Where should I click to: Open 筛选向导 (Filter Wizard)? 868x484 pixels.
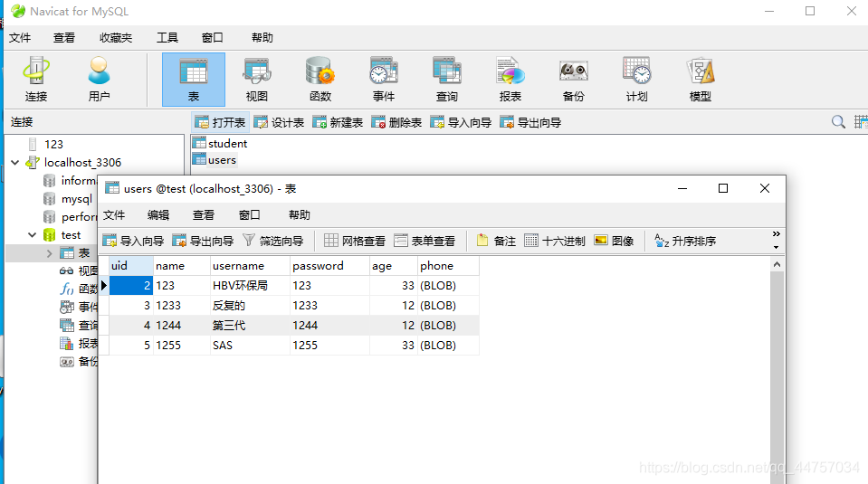pos(273,241)
